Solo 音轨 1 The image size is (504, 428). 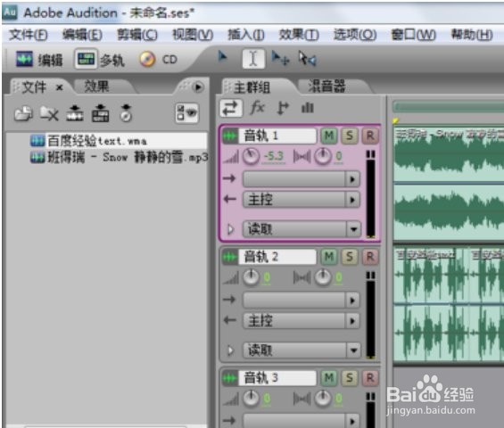[x=350, y=136]
